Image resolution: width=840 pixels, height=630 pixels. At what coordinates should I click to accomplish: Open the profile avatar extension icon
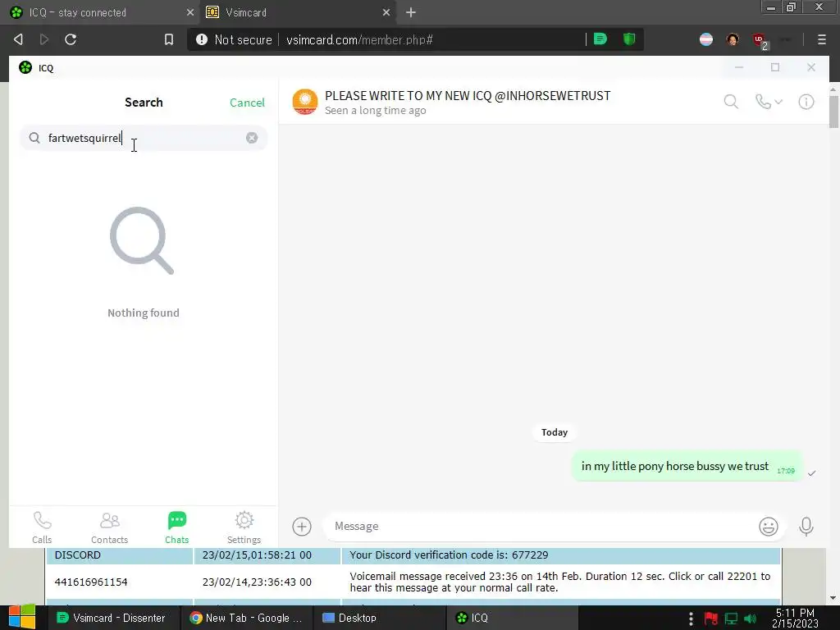click(x=733, y=39)
